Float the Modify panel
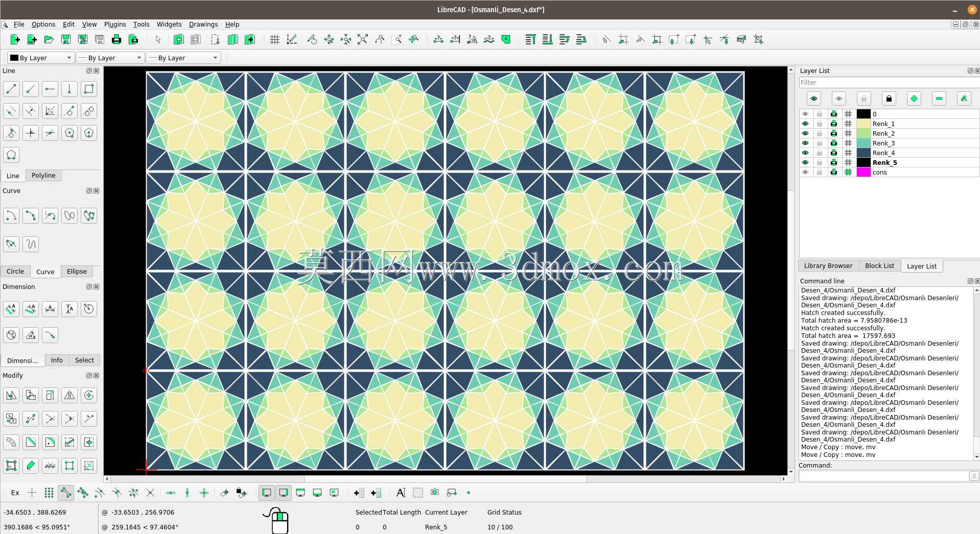Image resolution: width=980 pixels, height=534 pixels. 89,376
